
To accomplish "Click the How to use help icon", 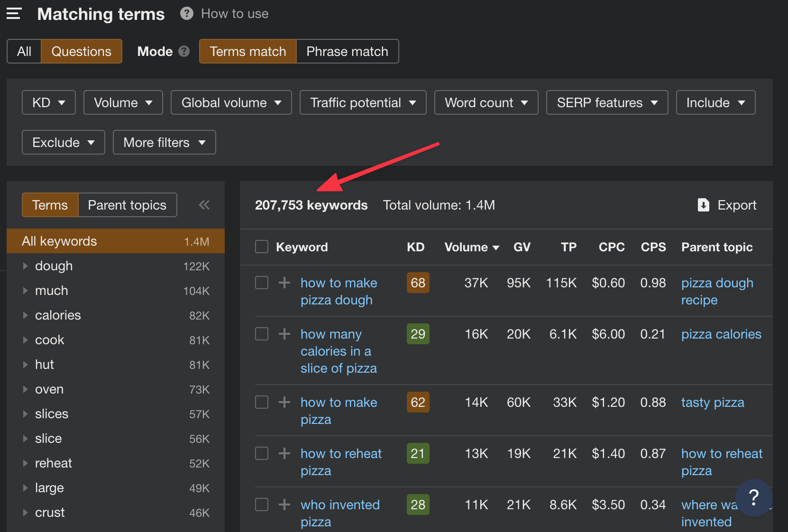I will pyautogui.click(x=187, y=13).
